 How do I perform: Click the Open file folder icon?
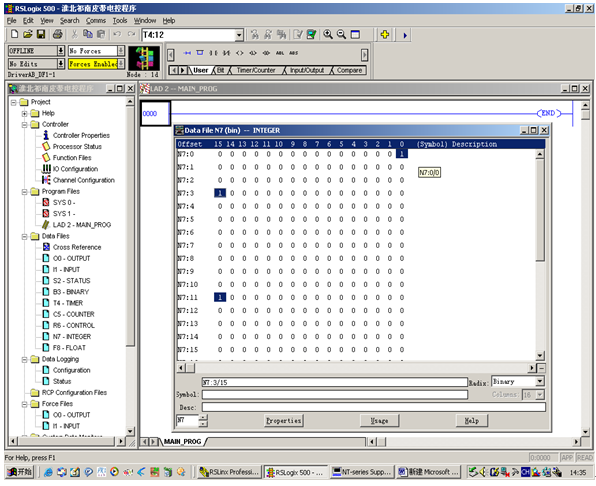point(27,35)
